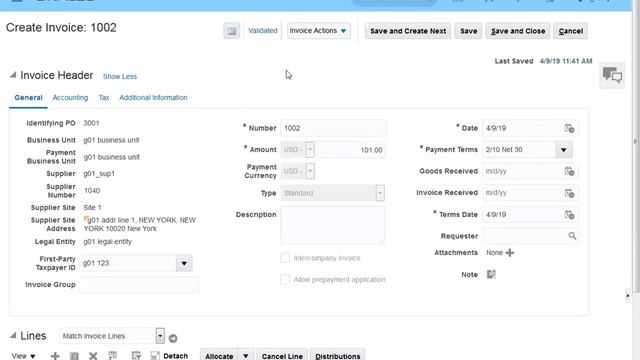Click the supplier site address change indicator
640x360 pixels.
86,219
